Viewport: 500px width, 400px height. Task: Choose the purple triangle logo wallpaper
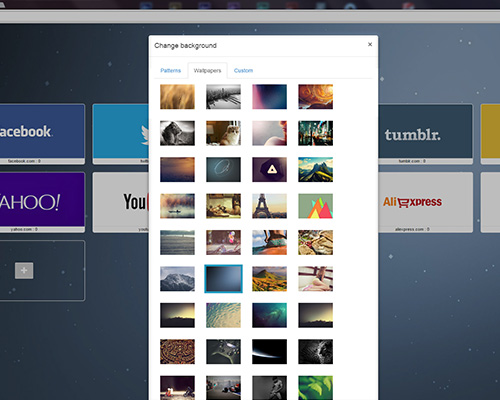pos(269,169)
